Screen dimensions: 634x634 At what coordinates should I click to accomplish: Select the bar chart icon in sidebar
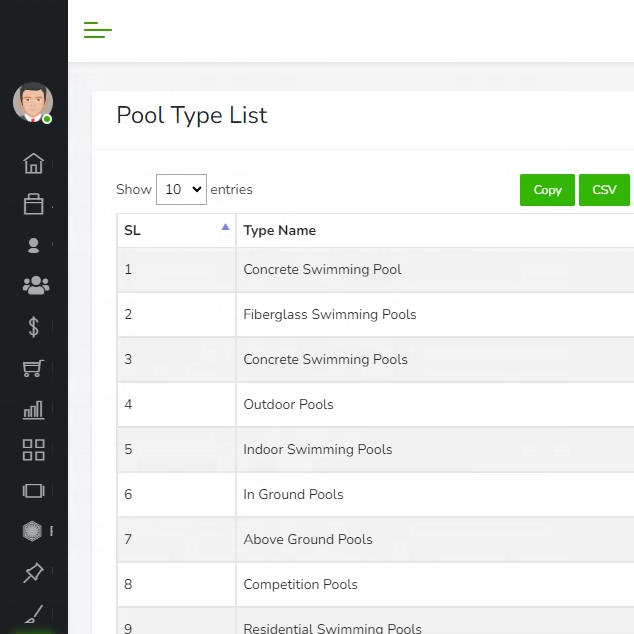point(34,409)
